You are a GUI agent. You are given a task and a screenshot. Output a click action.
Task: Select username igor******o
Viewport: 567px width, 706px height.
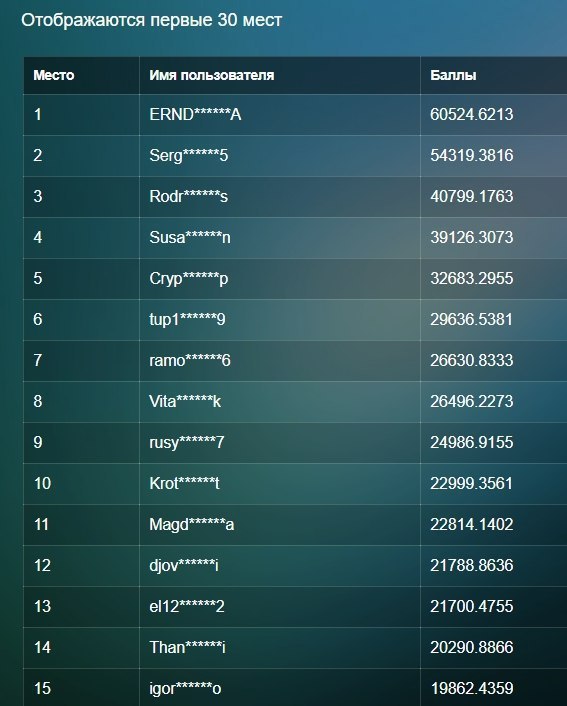[x=186, y=689]
